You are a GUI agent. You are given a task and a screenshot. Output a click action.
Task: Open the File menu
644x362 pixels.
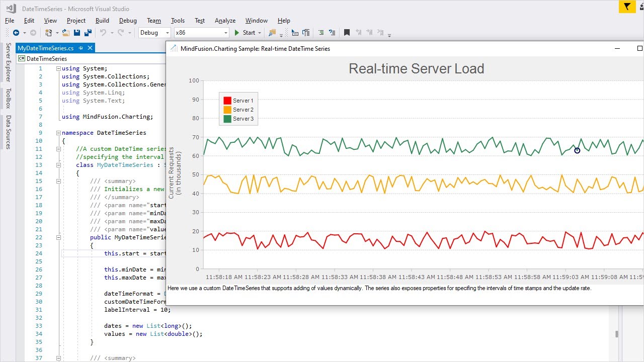(x=10, y=21)
